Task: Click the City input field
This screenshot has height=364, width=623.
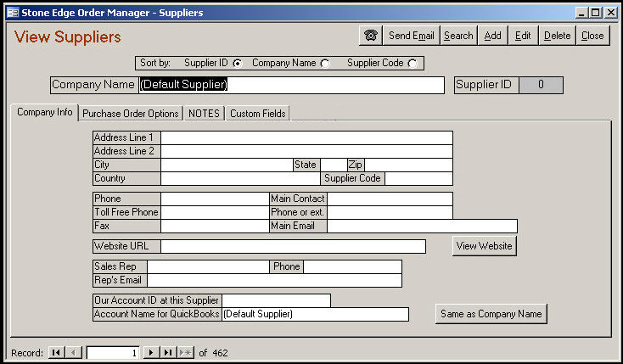Action: coord(227,165)
